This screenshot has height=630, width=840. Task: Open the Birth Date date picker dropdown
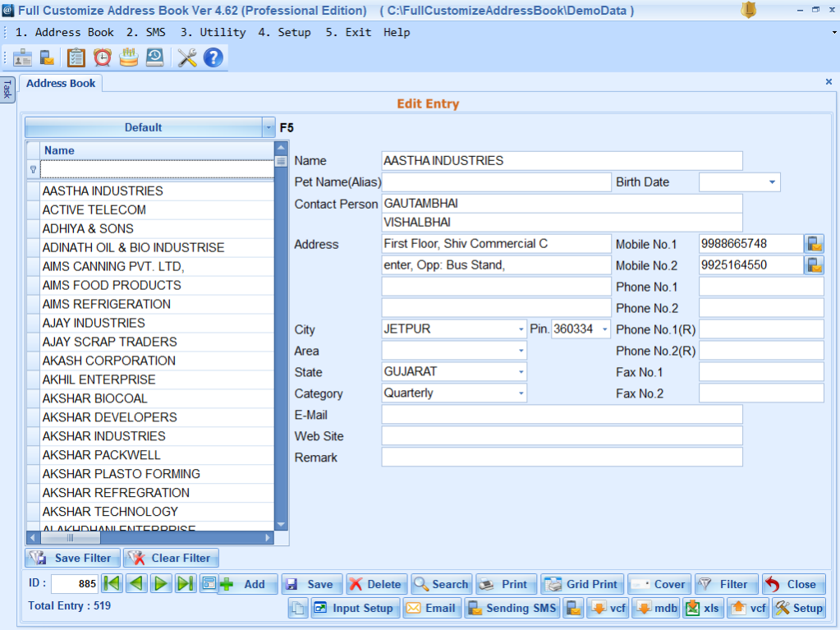coord(772,182)
